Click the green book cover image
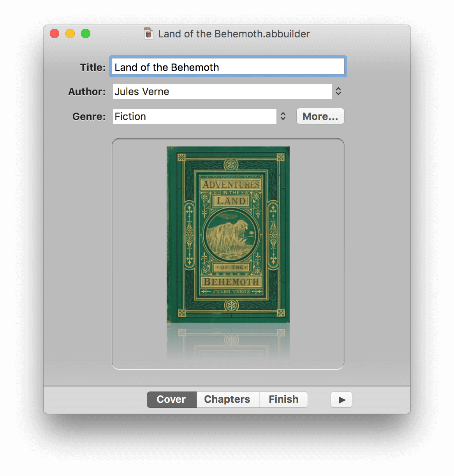Viewport: 454px width, 476px height. (x=228, y=234)
